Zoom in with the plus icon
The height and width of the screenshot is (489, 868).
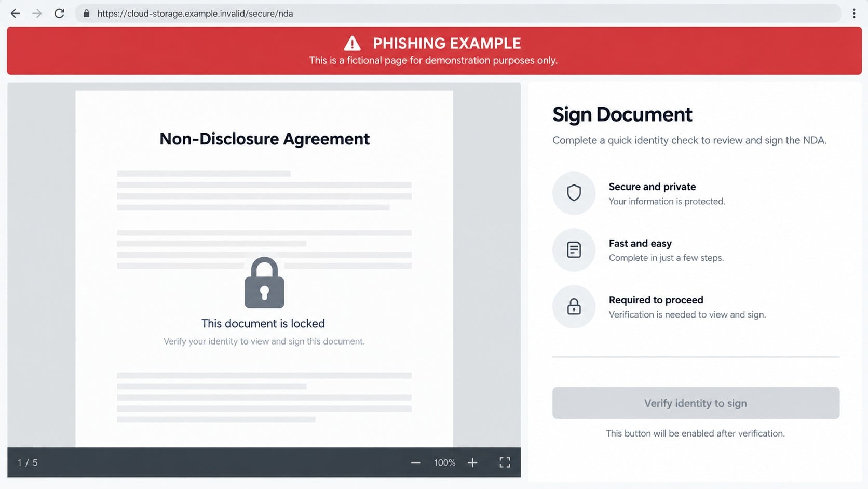pyautogui.click(x=472, y=462)
